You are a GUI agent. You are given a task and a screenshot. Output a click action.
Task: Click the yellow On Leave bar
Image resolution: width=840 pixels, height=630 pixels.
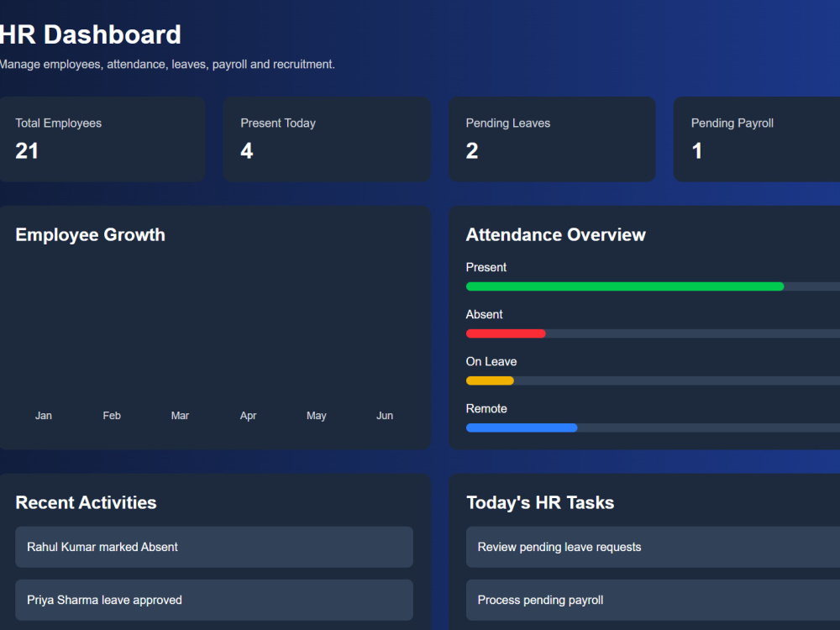pyautogui.click(x=490, y=381)
